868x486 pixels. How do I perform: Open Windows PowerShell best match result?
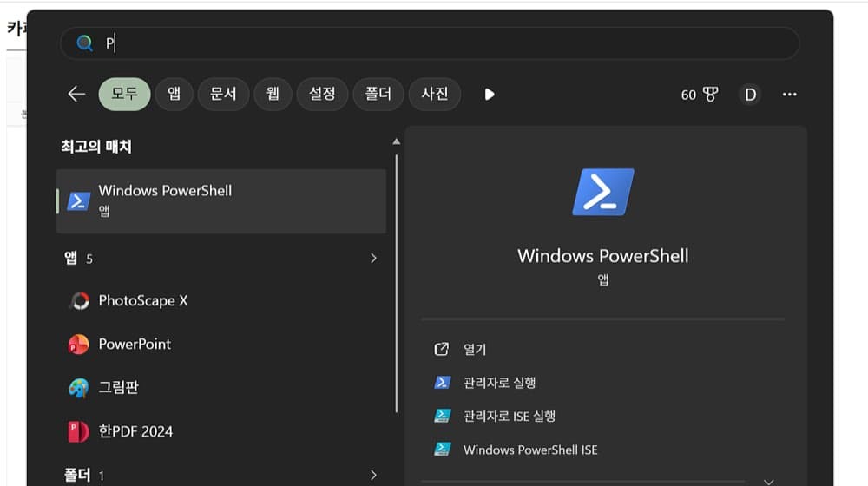(220, 201)
